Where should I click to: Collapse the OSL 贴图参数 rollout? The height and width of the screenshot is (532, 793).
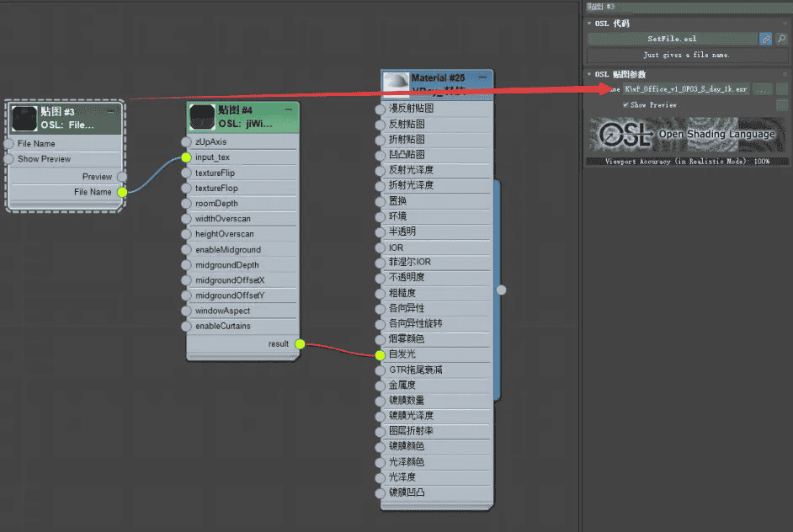pyautogui.click(x=591, y=74)
